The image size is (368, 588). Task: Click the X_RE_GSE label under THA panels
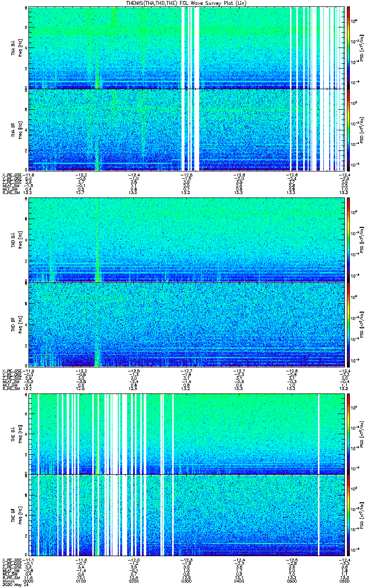pyautogui.click(x=12, y=174)
